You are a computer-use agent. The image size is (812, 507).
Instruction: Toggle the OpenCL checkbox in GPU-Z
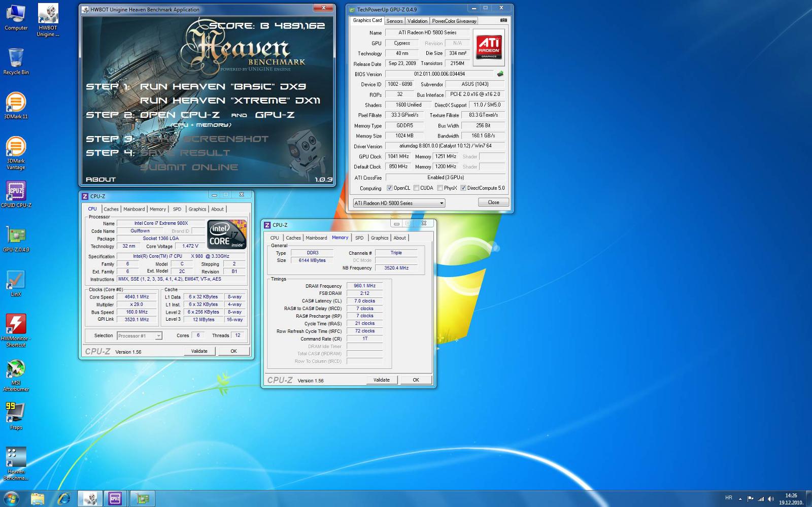(x=390, y=188)
